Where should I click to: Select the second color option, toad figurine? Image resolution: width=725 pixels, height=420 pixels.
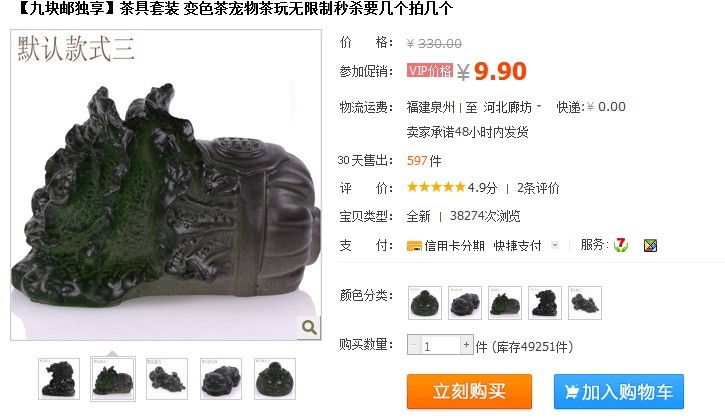465,303
